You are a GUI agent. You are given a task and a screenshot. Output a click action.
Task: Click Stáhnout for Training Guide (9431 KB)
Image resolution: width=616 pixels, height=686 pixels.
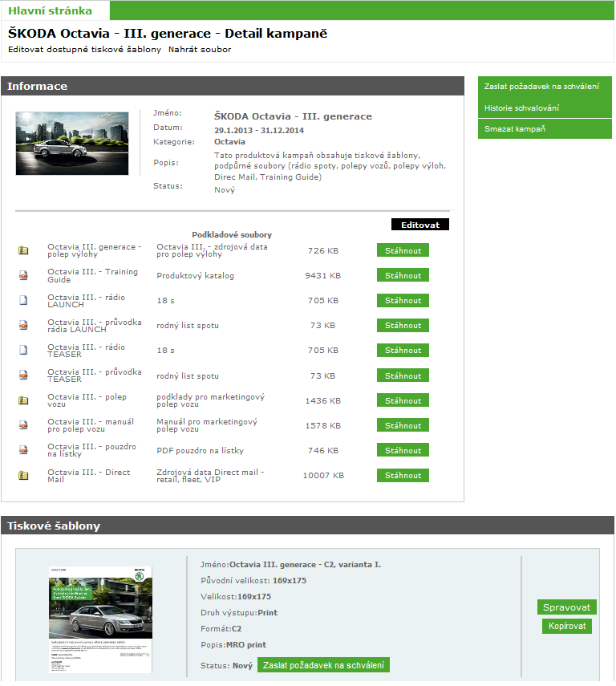pos(403,276)
